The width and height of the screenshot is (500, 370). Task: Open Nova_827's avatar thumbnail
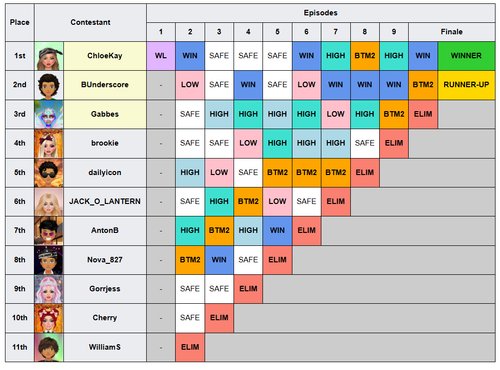click(49, 260)
